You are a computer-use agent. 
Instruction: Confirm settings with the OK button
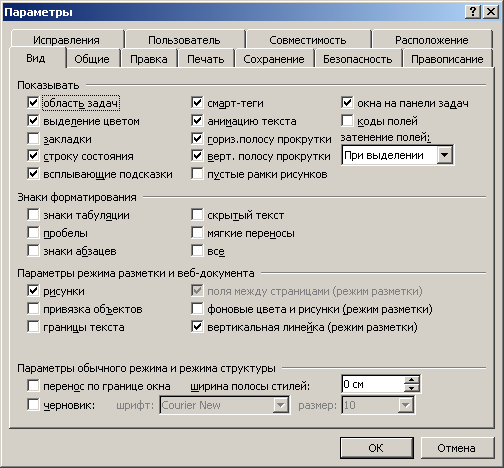click(x=376, y=448)
